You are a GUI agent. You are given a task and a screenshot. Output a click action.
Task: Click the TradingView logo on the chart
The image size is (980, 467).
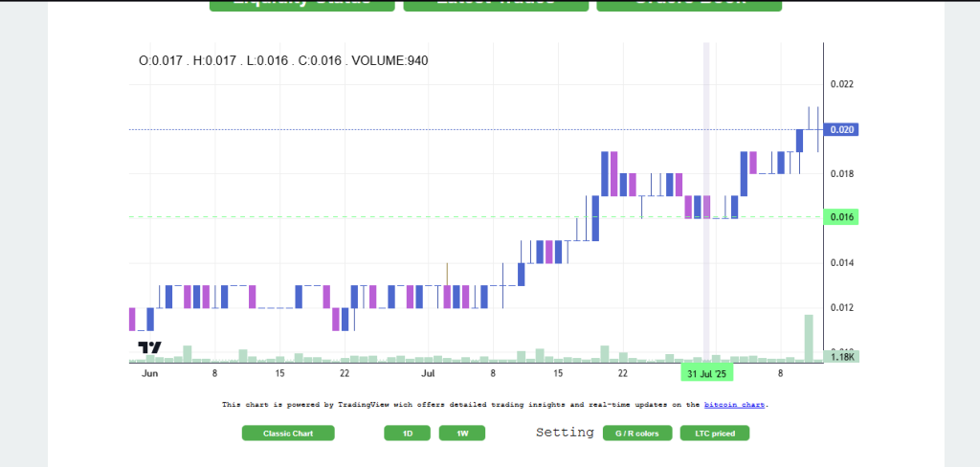(149, 347)
